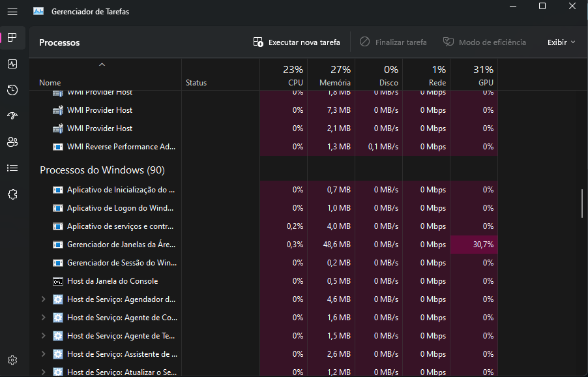This screenshot has height=377, width=588.
Task: Click Executar nova tarefa button
Action: coord(297,42)
